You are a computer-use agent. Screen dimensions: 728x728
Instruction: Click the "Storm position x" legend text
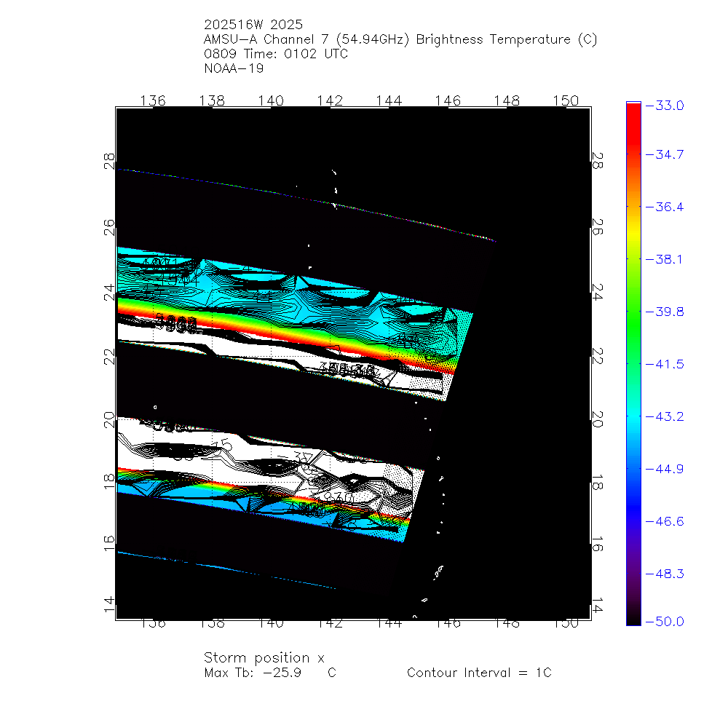click(264, 657)
